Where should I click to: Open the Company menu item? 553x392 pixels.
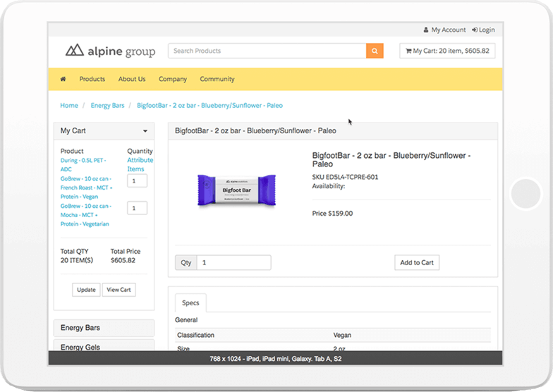point(173,79)
